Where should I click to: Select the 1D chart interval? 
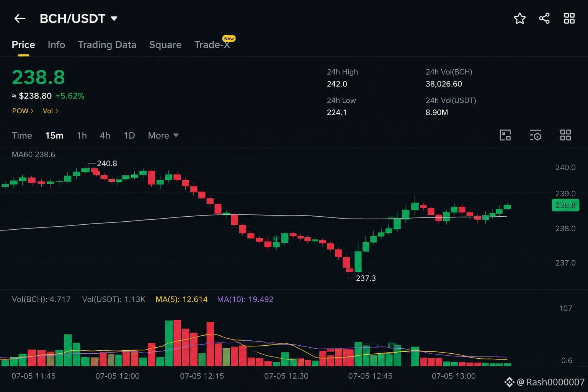(129, 136)
